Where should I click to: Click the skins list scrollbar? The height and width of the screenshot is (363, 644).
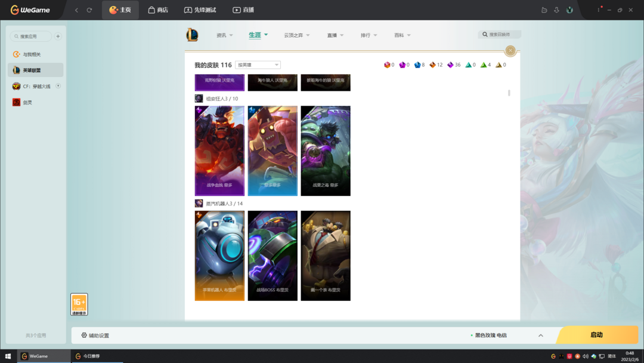[x=509, y=93]
